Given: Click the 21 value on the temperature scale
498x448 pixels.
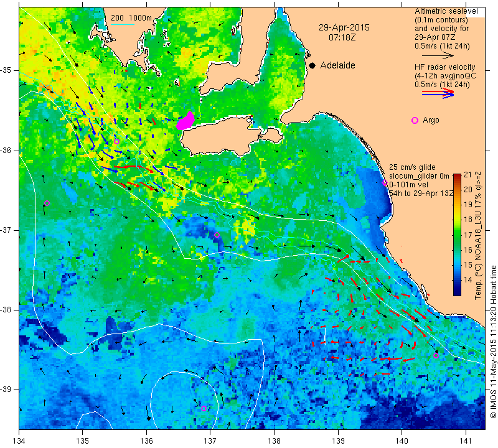Looking at the screenshot, I should [x=468, y=174].
